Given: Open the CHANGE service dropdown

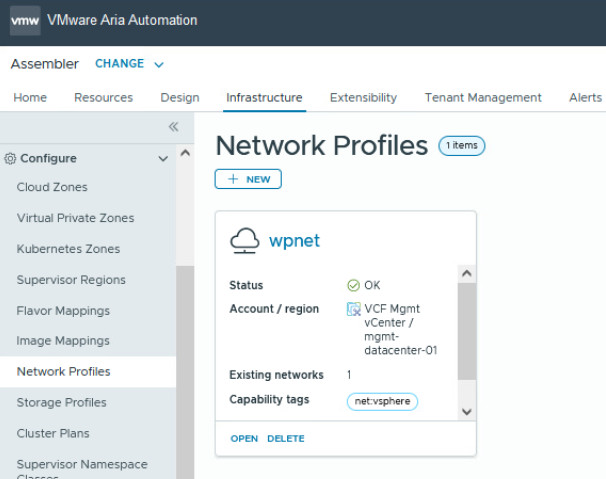Looking at the screenshot, I should tap(129, 64).
